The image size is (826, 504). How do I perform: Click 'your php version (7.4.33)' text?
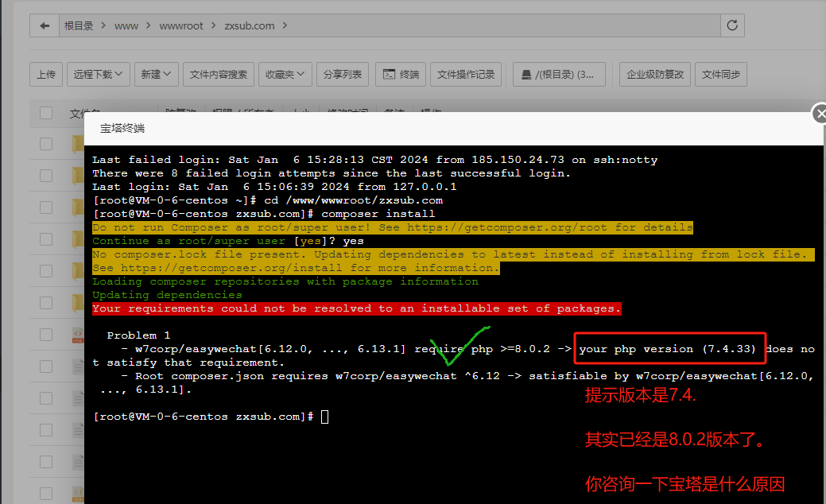pos(668,349)
